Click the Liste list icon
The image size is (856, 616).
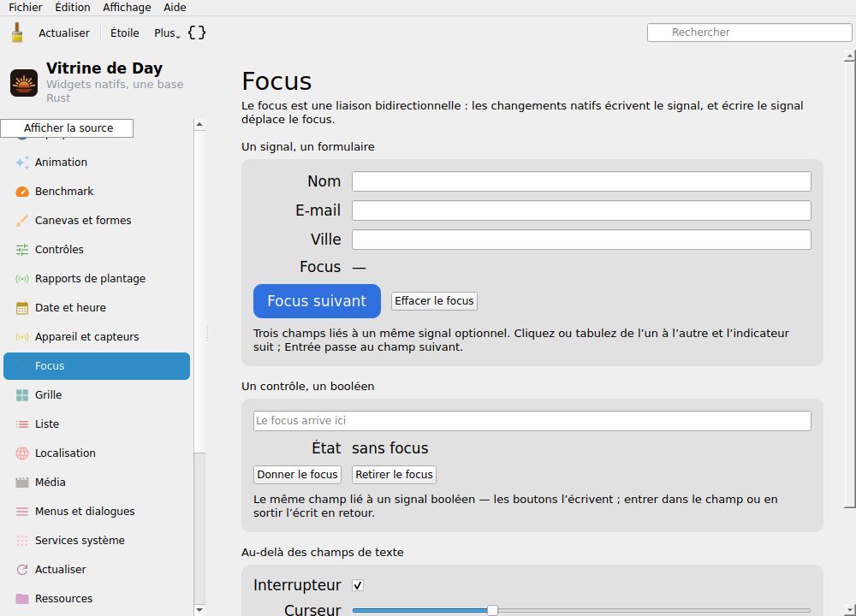click(22, 424)
